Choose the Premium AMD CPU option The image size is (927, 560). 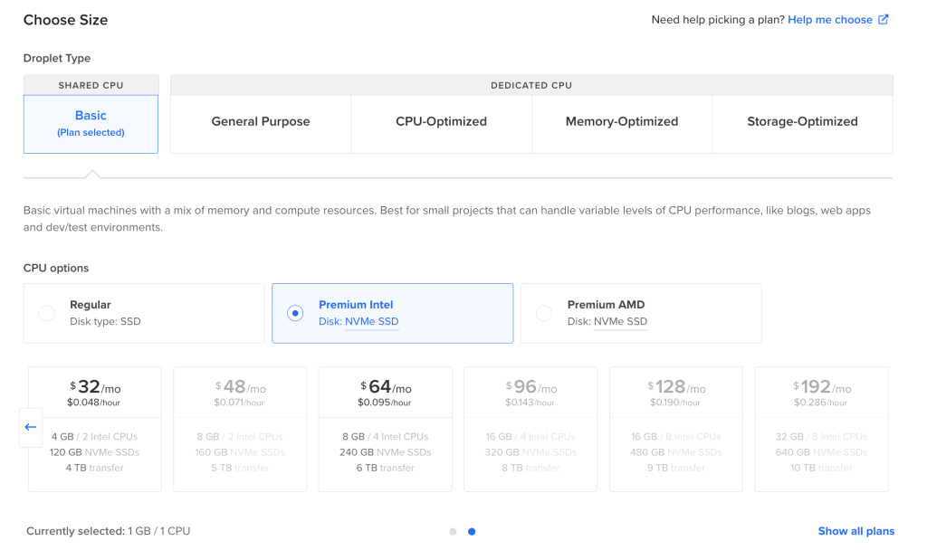point(642,313)
